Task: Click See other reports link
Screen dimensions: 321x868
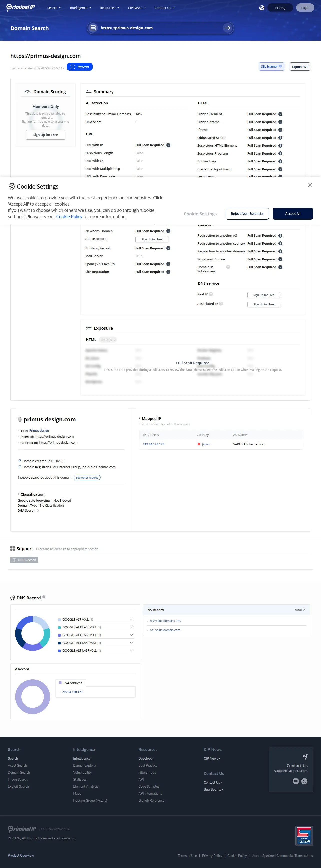Action: point(87,478)
